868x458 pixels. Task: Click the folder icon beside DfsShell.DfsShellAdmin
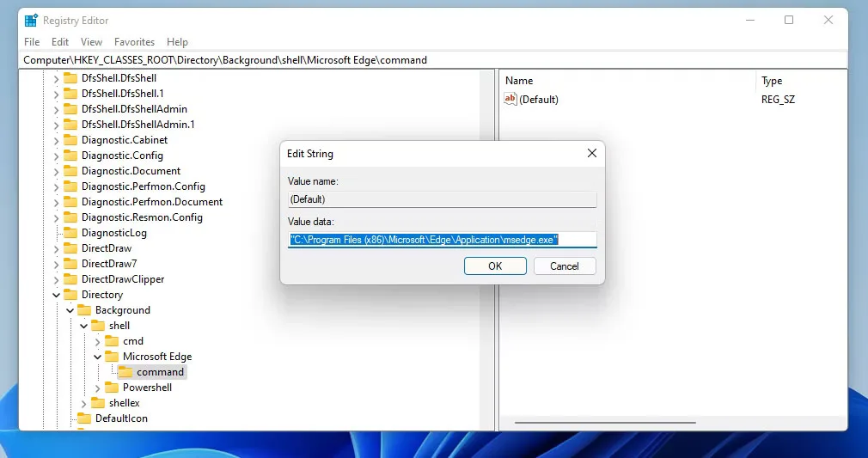pyautogui.click(x=70, y=109)
